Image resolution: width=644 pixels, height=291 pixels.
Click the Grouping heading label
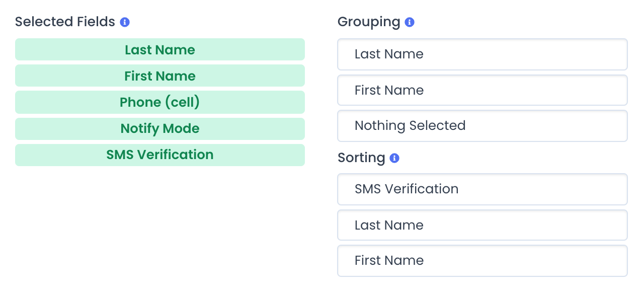coord(369,22)
